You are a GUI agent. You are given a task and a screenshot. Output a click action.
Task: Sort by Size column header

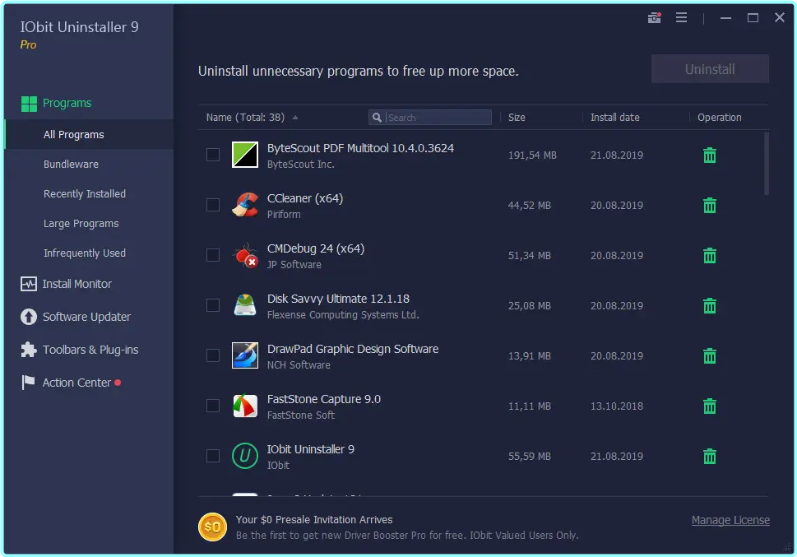point(516,117)
